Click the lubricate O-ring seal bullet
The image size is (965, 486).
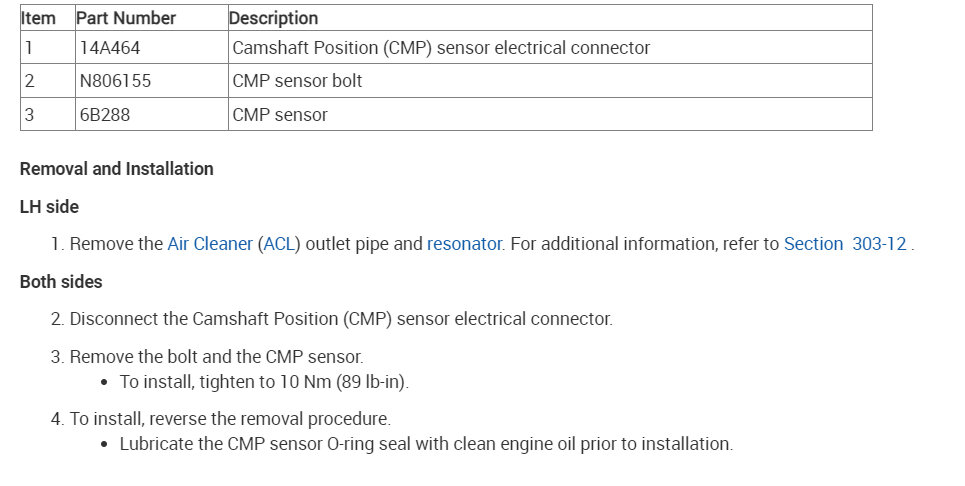(426, 444)
